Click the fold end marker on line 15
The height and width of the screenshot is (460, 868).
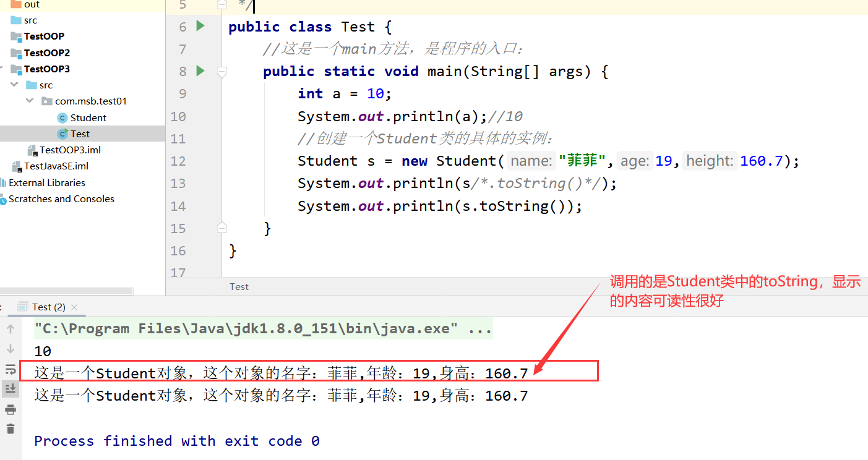(x=222, y=228)
